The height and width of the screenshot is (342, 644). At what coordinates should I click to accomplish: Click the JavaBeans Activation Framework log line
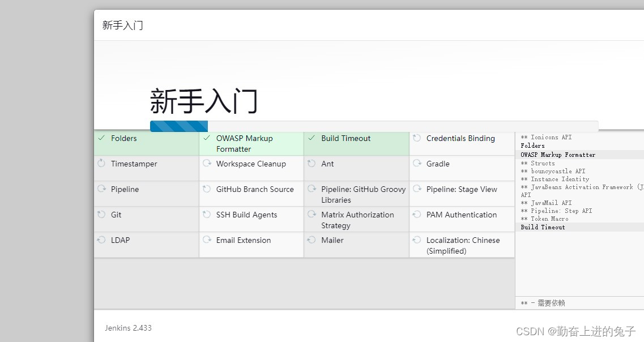pos(582,191)
